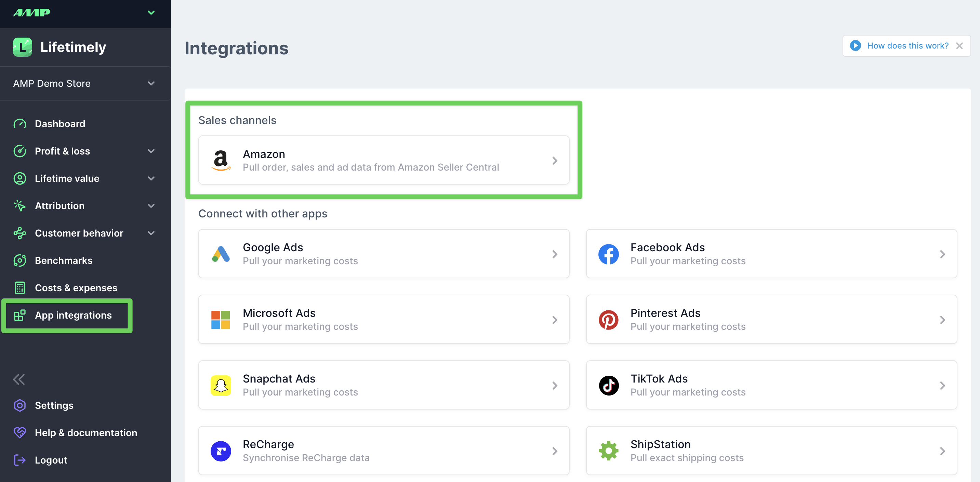Screen dimensions: 980x482
Task: Open Help & documentation link
Action: pyautogui.click(x=86, y=433)
